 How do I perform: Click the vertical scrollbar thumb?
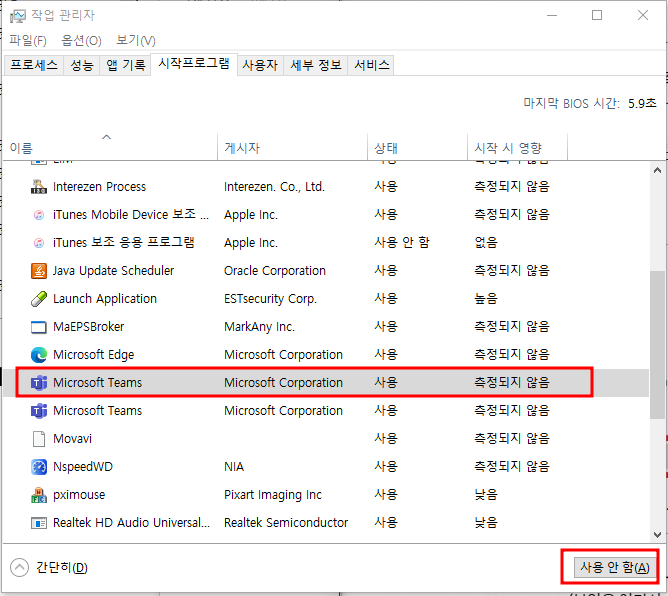coord(657,345)
